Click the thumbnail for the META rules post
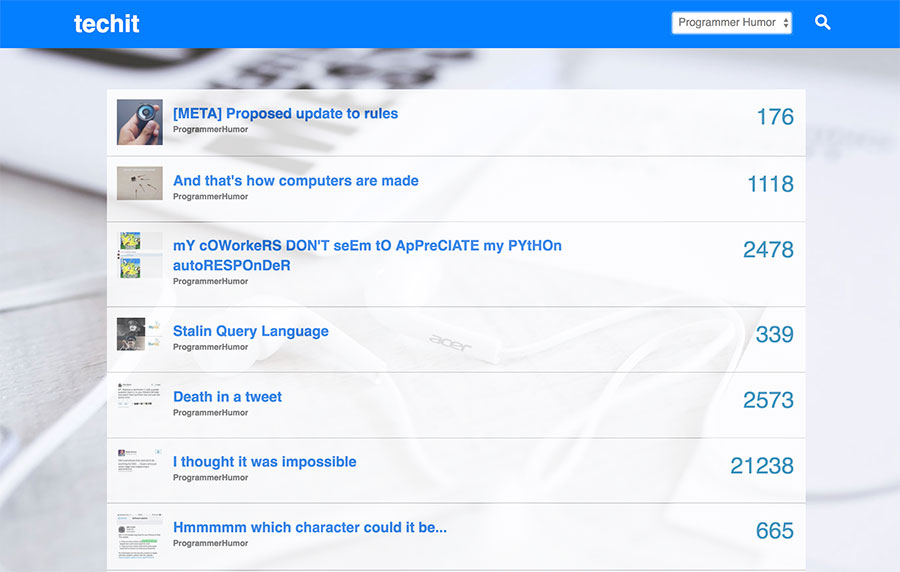Viewport: 900px width, 572px height. click(x=139, y=122)
